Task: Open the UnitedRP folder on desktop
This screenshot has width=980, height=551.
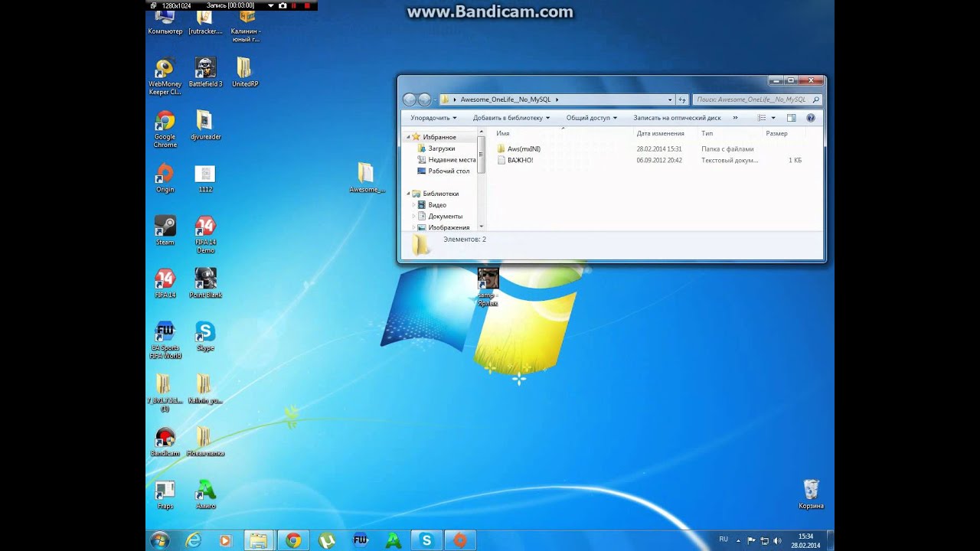Action: tap(244, 73)
